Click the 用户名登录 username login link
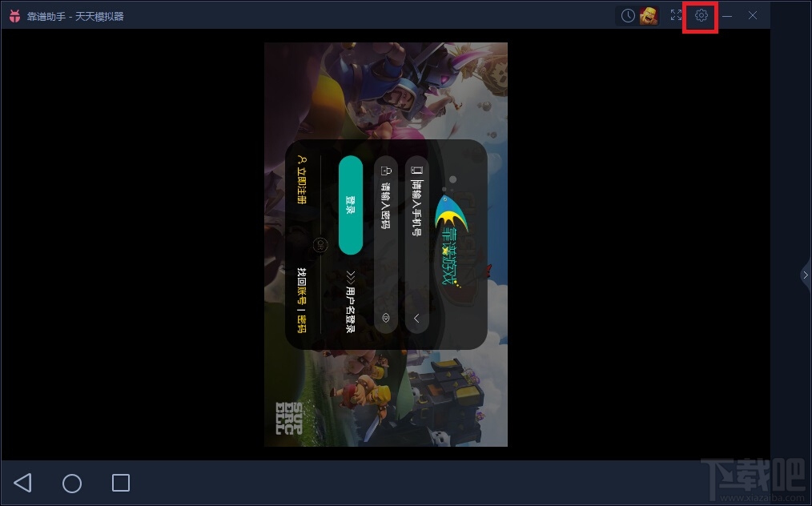The image size is (812, 506). tap(351, 302)
